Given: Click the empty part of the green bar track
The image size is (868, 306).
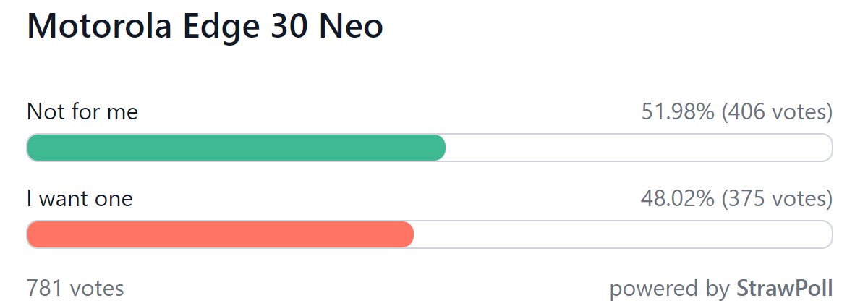Looking at the screenshot, I should click(639, 148).
